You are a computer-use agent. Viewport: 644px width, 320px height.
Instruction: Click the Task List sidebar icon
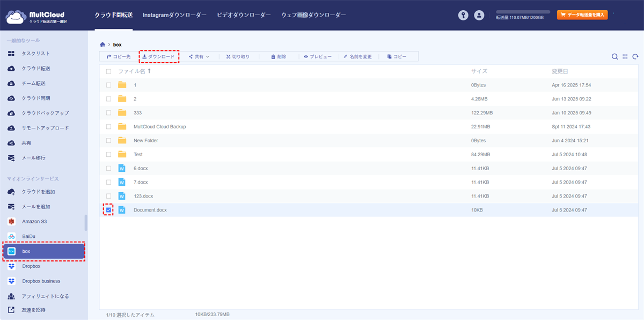(x=11, y=54)
